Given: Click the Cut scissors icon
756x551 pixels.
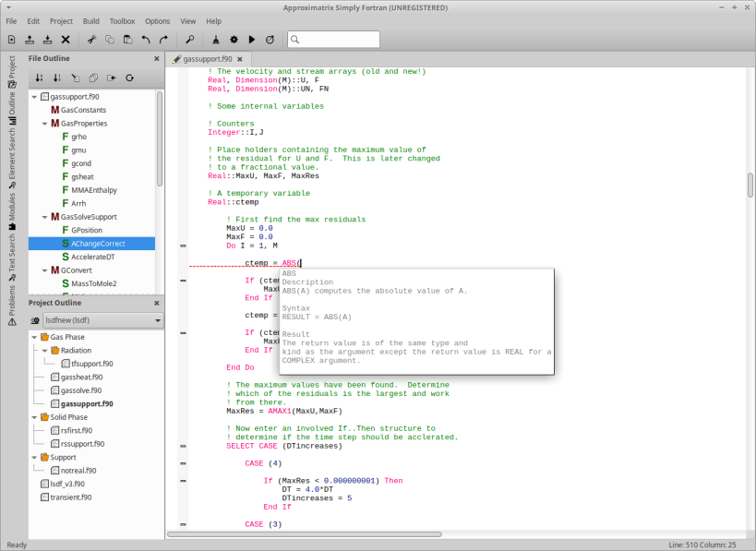Looking at the screenshot, I should [x=91, y=40].
